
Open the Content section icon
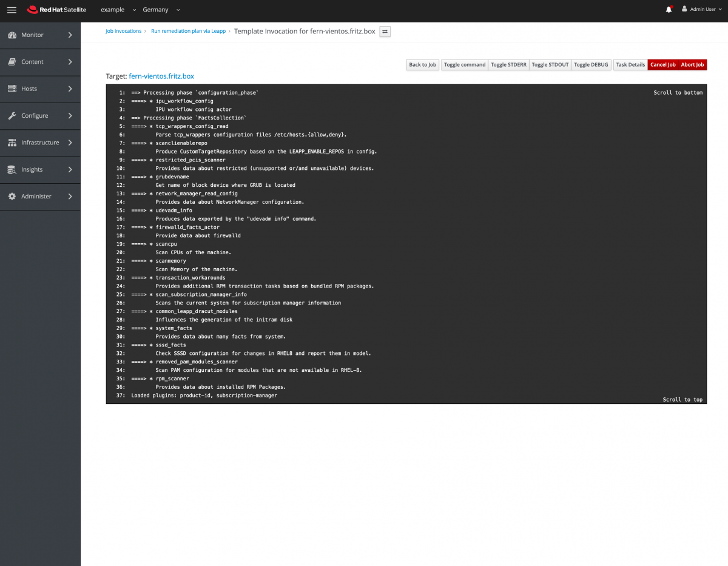[x=13, y=61]
